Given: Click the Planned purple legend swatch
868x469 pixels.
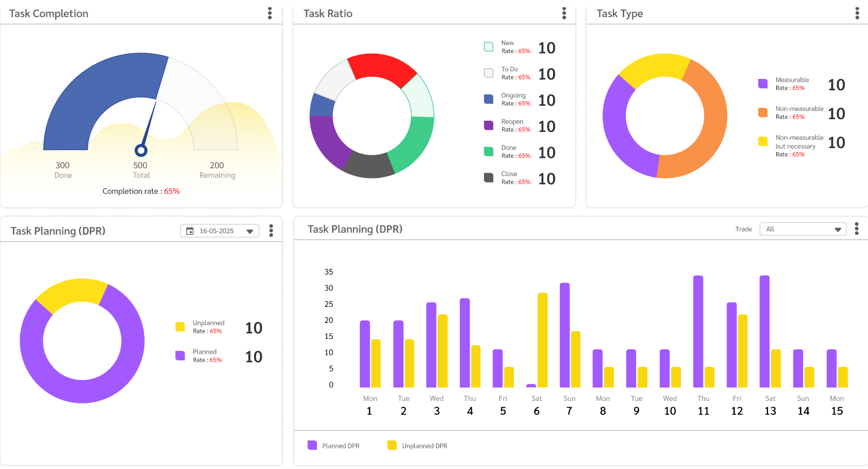Looking at the screenshot, I should [x=180, y=355].
